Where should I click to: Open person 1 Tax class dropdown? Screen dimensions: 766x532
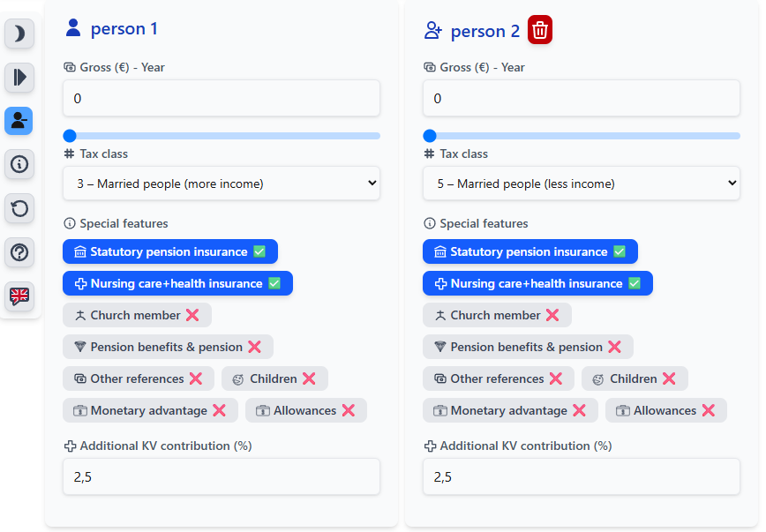pyautogui.click(x=222, y=184)
